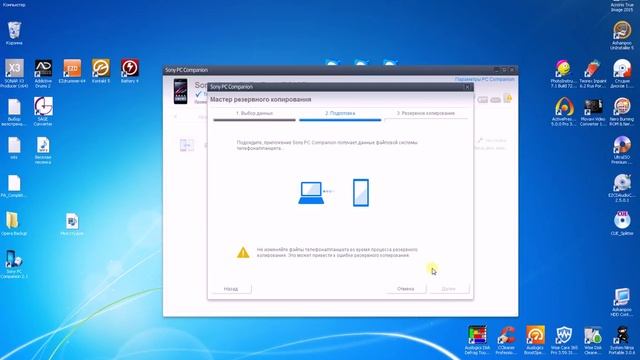Select the PA_Complet document file icon

pyautogui.click(x=14, y=186)
